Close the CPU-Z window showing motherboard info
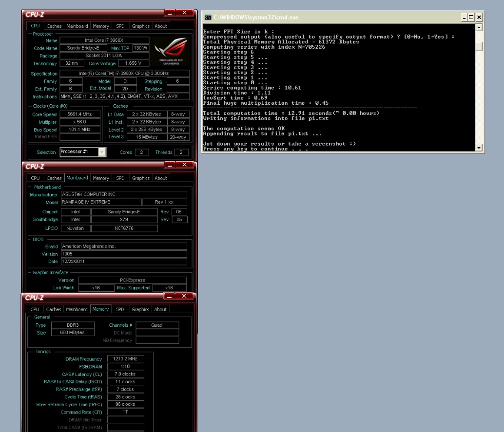This screenshot has height=432, width=504. 185,165
